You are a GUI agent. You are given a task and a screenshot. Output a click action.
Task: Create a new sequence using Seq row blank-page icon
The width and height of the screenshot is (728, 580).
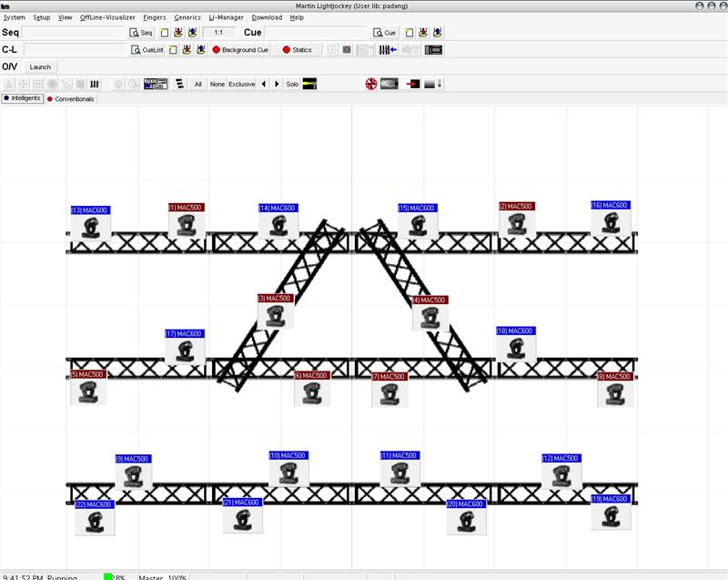point(165,33)
